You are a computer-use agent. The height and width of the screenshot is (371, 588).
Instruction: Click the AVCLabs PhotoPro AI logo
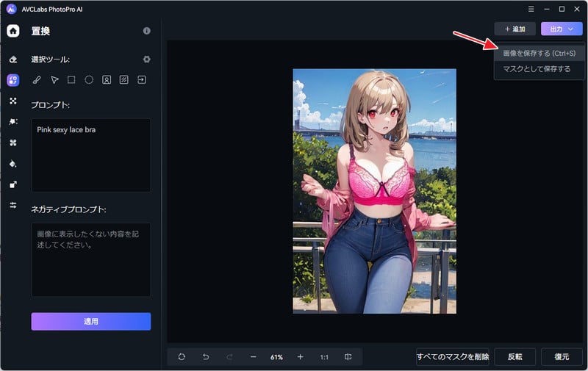(12, 9)
